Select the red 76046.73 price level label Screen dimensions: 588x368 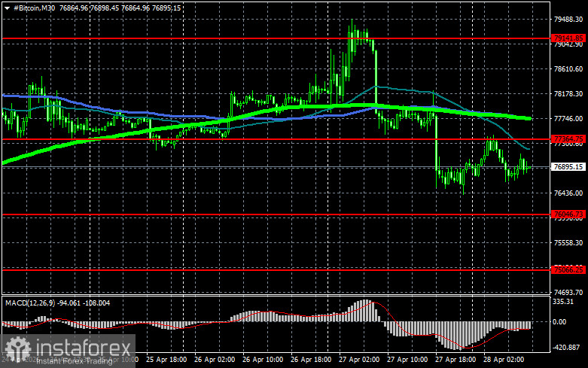tap(568, 214)
